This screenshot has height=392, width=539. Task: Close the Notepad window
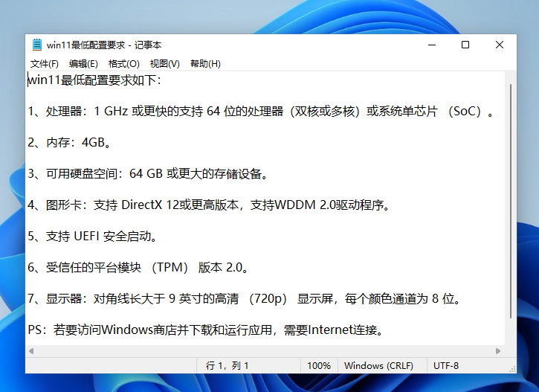[500, 45]
